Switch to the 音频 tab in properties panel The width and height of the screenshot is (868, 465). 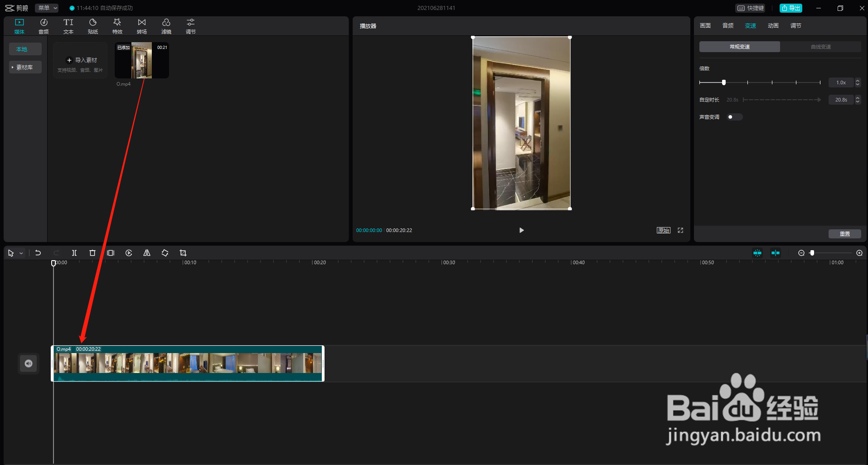728,26
